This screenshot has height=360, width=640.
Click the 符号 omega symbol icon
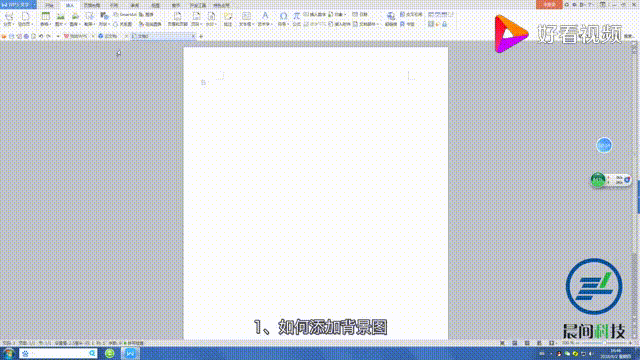[283, 19]
